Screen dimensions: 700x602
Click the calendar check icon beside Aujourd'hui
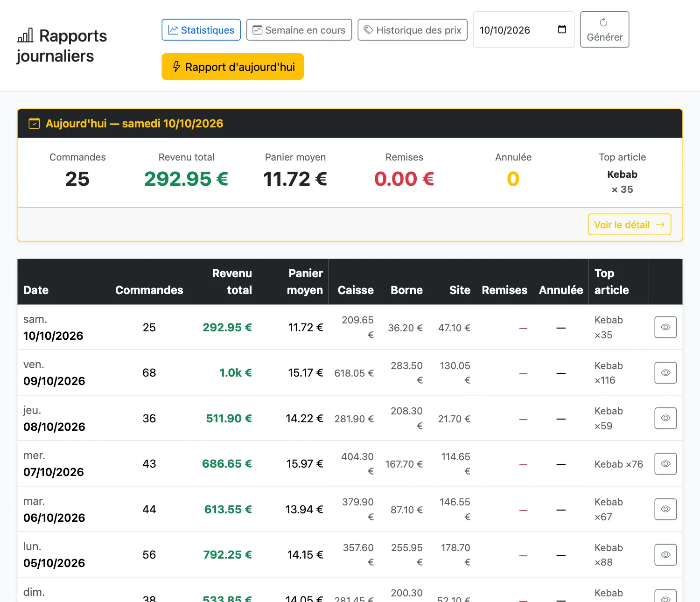pyautogui.click(x=34, y=124)
